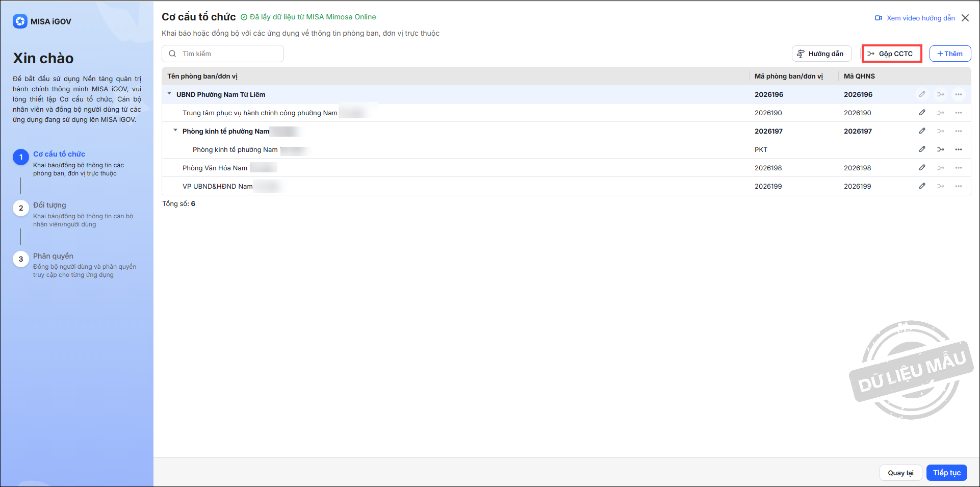Screen dimensions: 980x487
Task: Click QHNS code 2026199
Action: (857, 186)
